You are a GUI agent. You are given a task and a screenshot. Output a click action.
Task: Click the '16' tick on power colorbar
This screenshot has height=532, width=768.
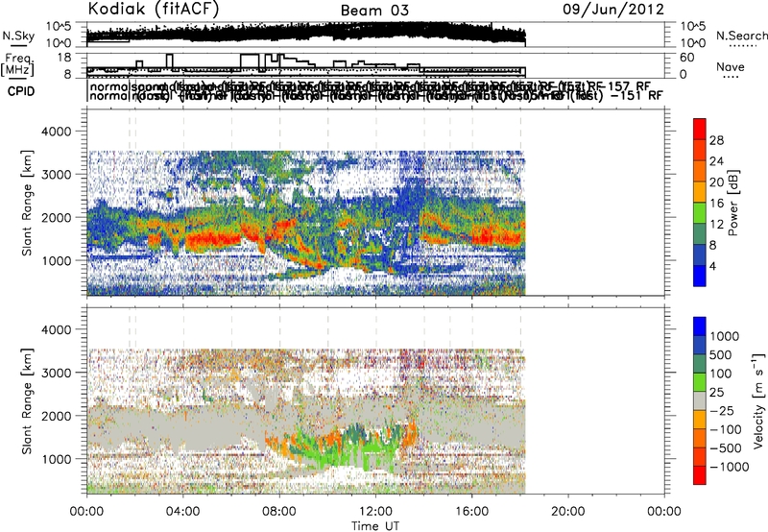[716, 204]
